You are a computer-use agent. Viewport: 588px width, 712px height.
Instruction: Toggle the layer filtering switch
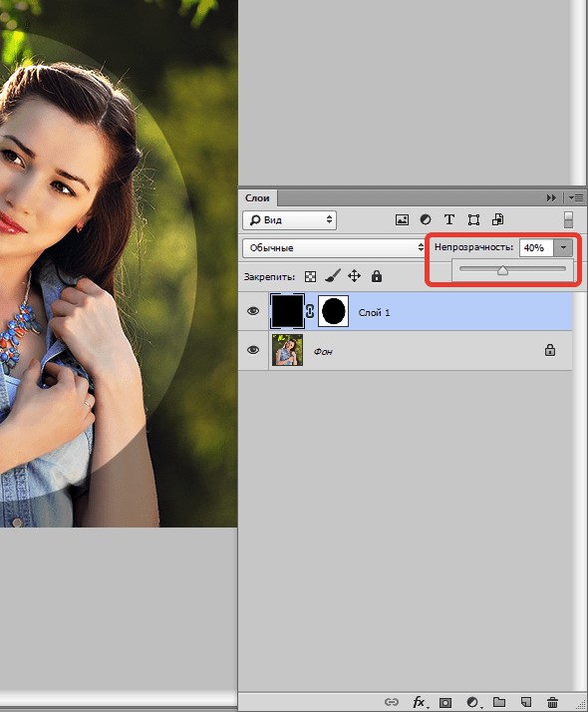click(x=568, y=219)
